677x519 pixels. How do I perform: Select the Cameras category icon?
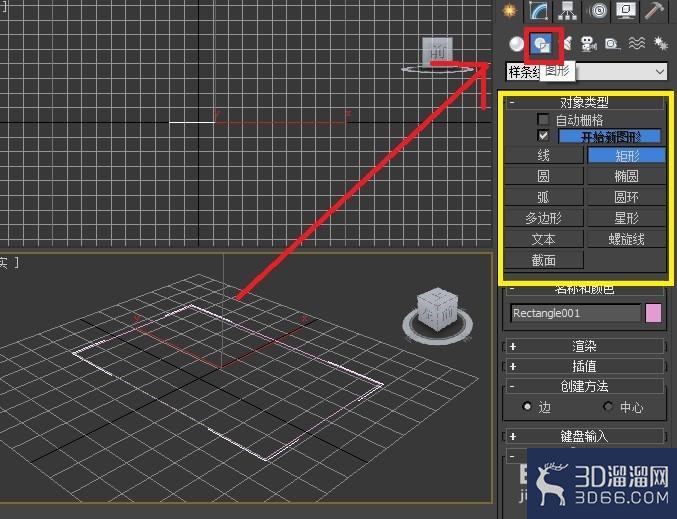(x=588, y=44)
